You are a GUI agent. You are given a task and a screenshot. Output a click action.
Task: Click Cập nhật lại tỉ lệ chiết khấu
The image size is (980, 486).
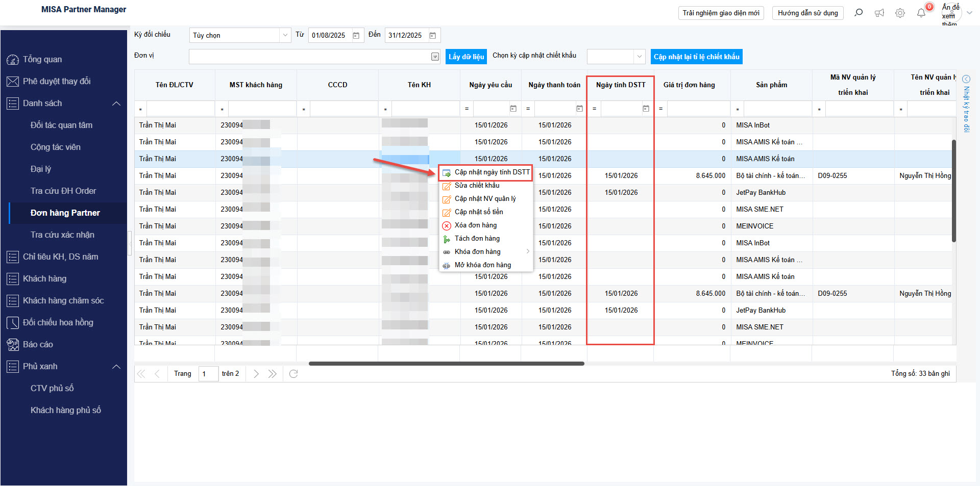tap(696, 57)
